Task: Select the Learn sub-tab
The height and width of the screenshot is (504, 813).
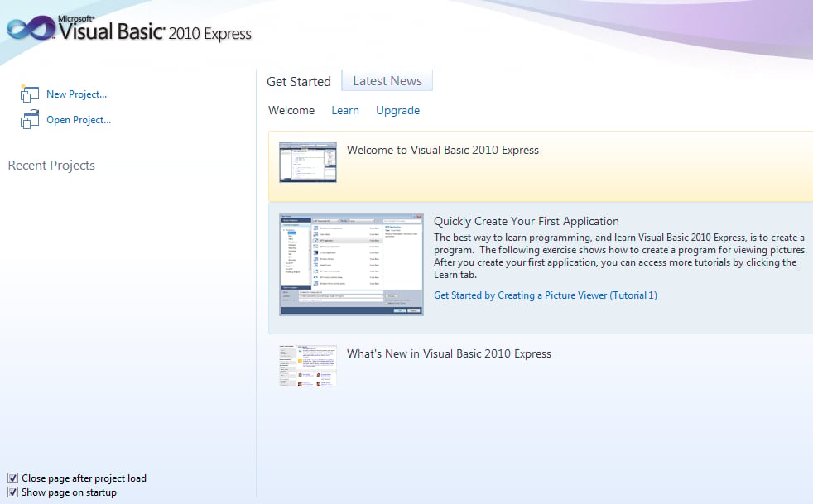Action: coord(345,110)
